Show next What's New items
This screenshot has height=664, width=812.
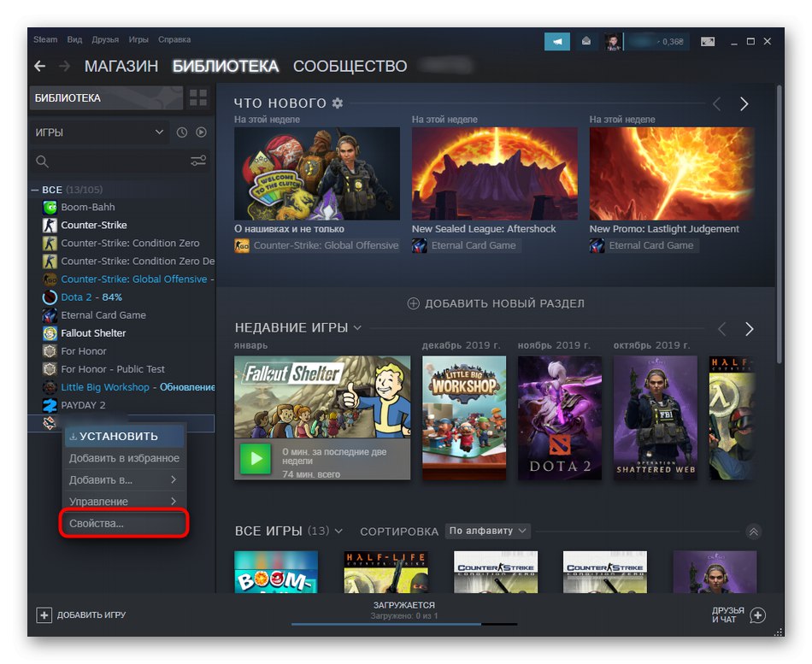[744, 104]
